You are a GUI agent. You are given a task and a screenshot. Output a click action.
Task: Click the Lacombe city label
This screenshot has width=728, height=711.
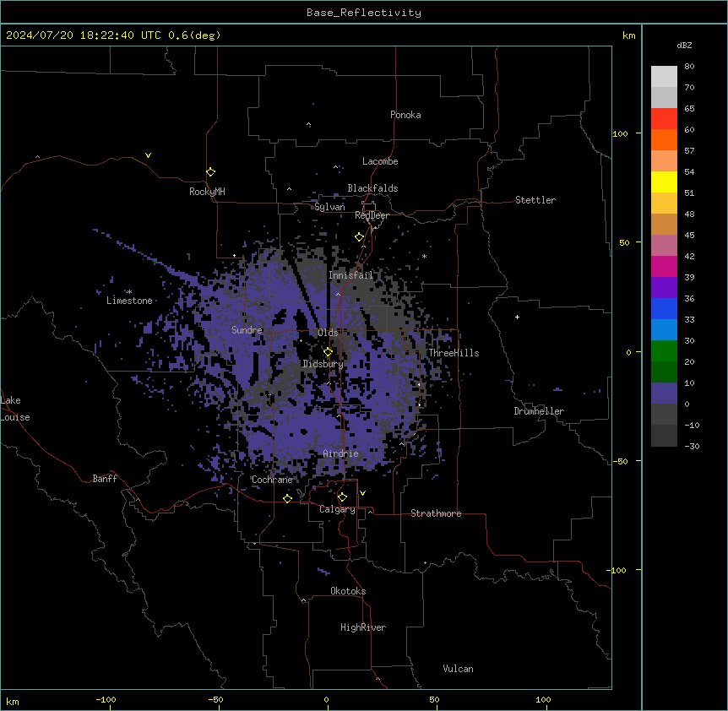380,161
